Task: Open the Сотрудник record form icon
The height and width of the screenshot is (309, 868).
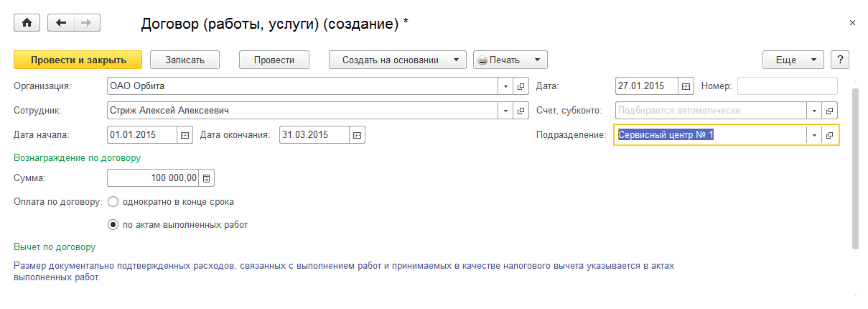Action: pos(522,111)
